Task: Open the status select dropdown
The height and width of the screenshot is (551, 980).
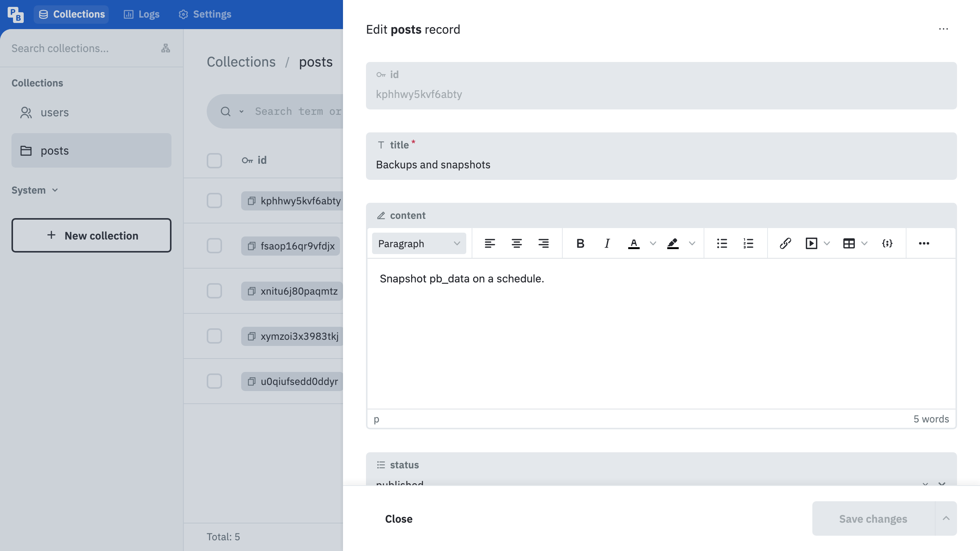Action: tap(661, 469)
